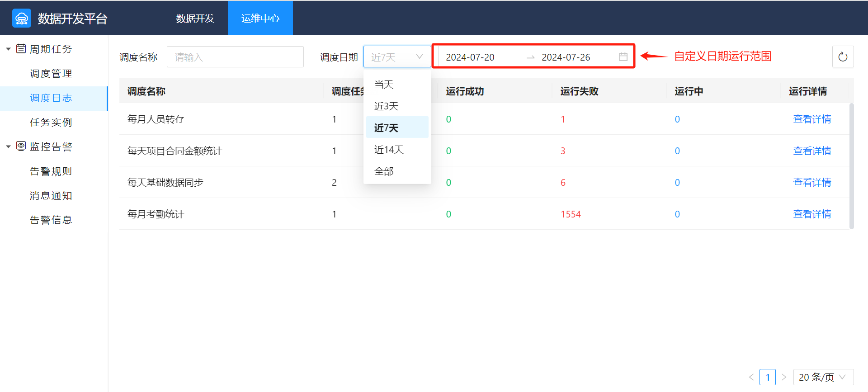The height and width of the screenshot is (392, 868).
Task: Click the table's vertical scrollbar
Action: point(851,166)
